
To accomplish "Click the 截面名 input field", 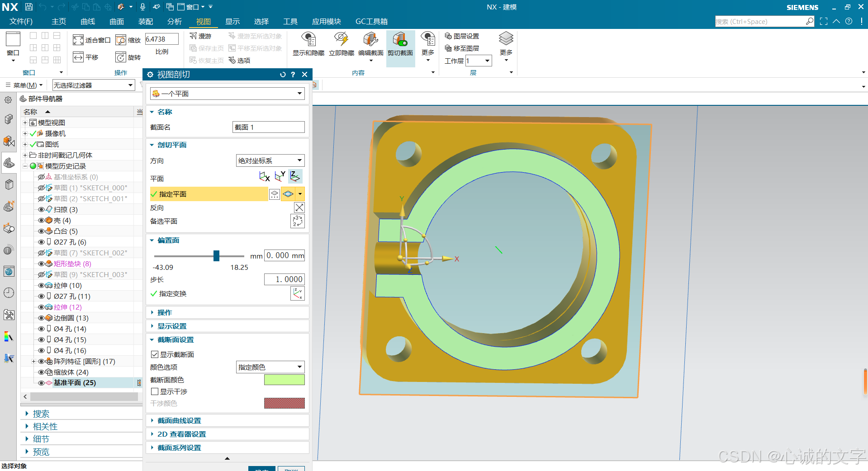I will pyautogui.click(x=268, y=127).
